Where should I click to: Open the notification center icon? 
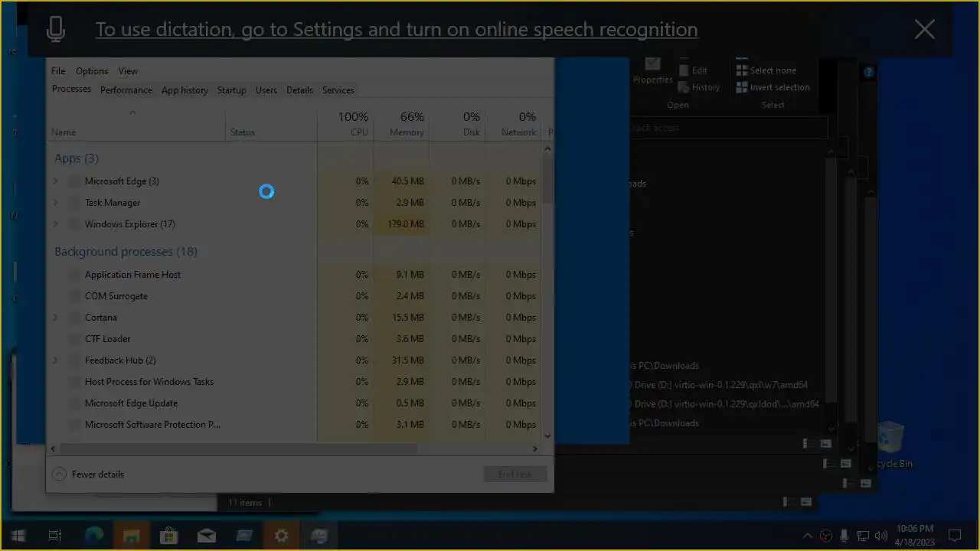(955, 536)
